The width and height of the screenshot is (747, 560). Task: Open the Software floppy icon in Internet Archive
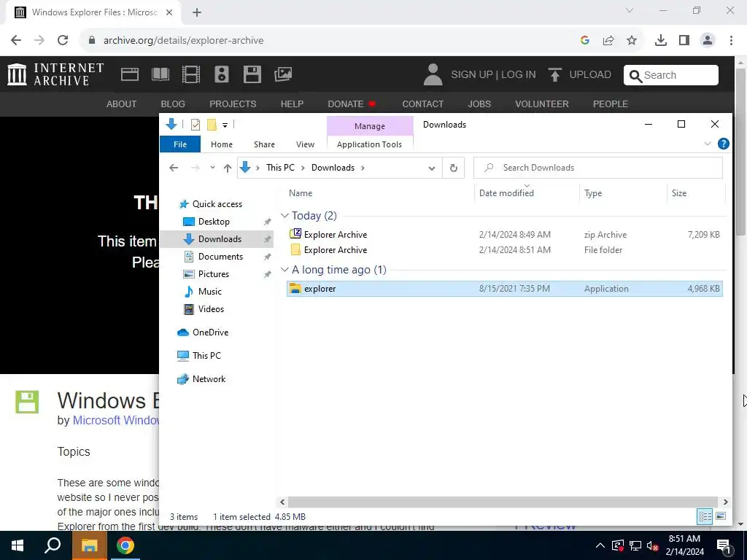[x=252, y=74]
